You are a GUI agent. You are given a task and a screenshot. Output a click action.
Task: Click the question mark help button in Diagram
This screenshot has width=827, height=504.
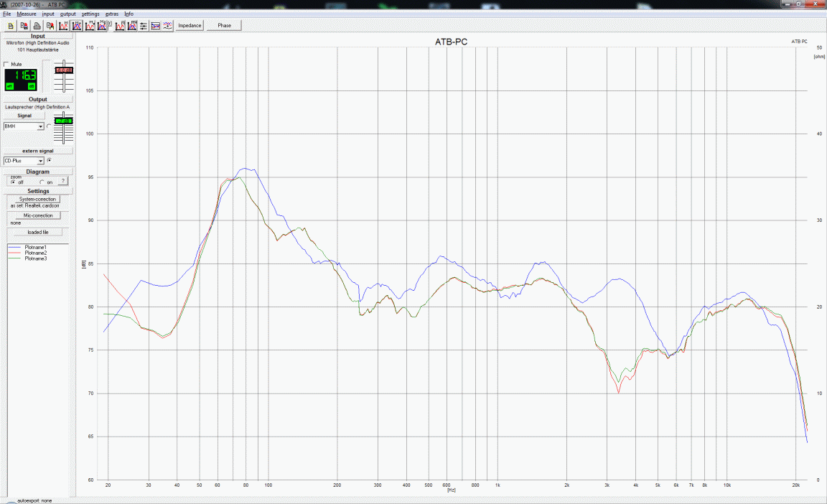[x=62, y=182]
